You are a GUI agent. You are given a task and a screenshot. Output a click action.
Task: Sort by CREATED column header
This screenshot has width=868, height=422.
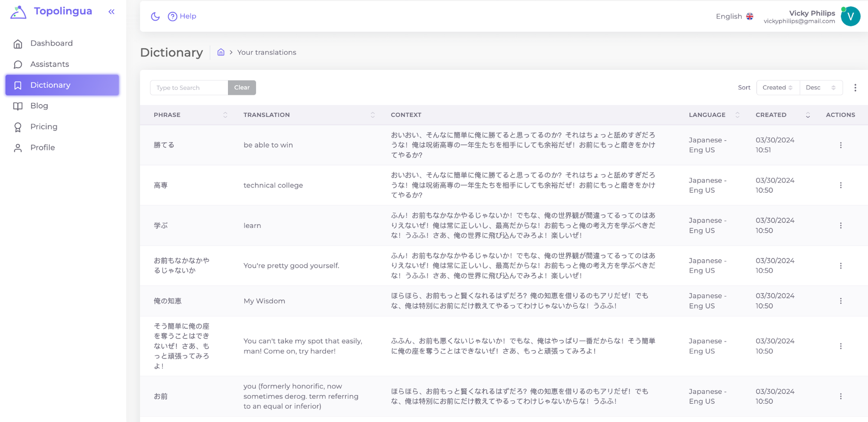click(x=783, y=115)
